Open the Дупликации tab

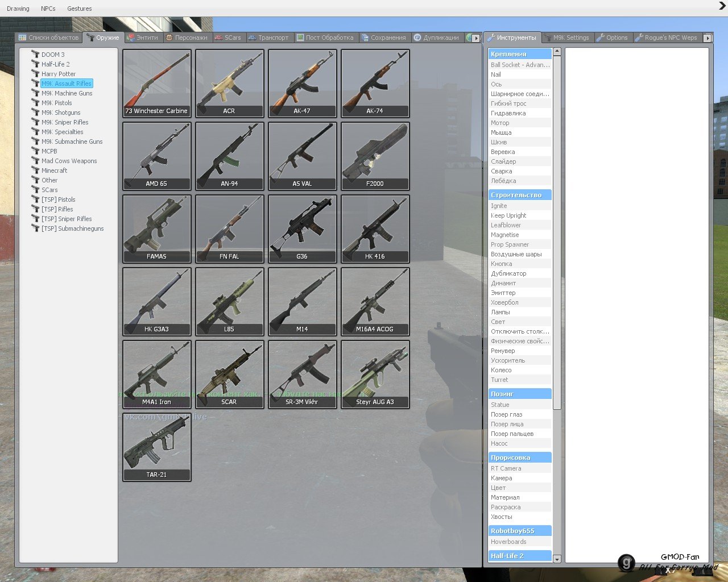tap(437, 38)
